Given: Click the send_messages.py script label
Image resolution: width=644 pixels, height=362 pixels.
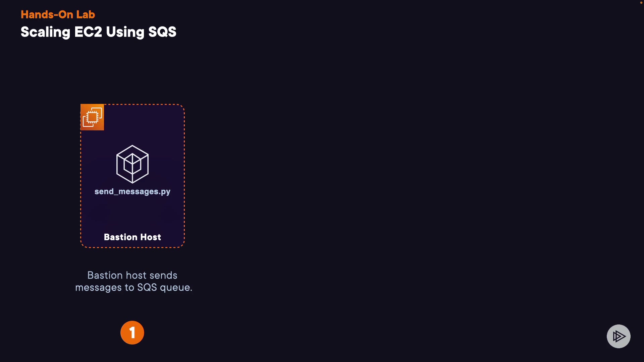Looking at the screenshot, I should coord(132,191).
